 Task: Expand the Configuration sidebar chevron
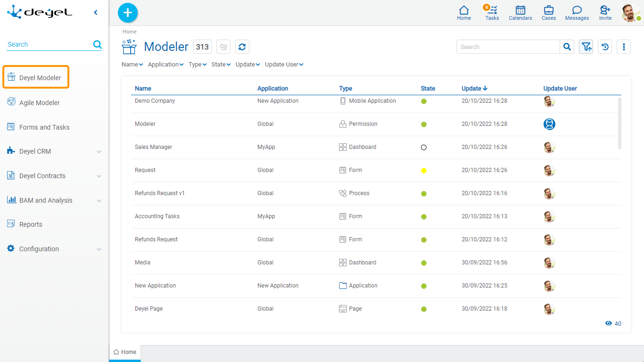pos(99,249)
